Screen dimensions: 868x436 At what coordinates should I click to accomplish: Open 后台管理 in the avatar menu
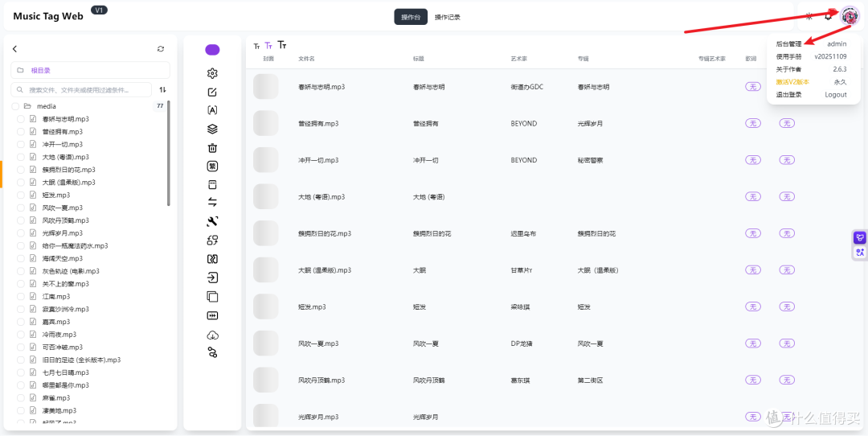pos(789,43)
